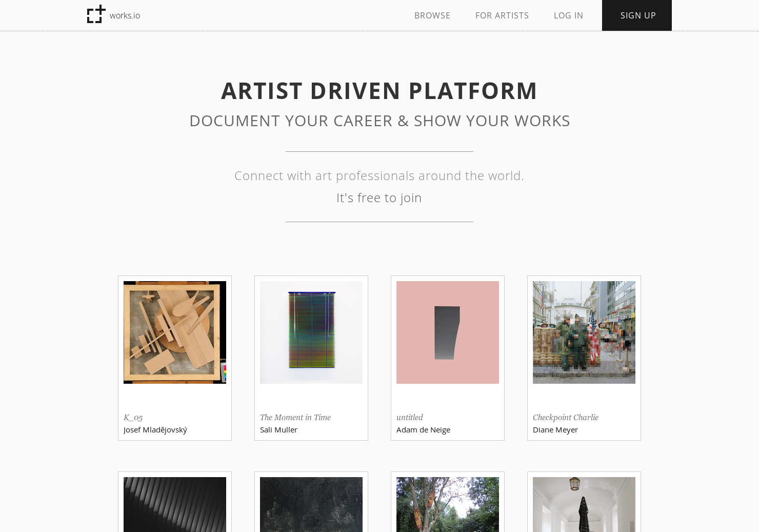Screen dimensions: 759x532
Task: Open the green tree photograph thumbnail
Action: coord(447,504)
